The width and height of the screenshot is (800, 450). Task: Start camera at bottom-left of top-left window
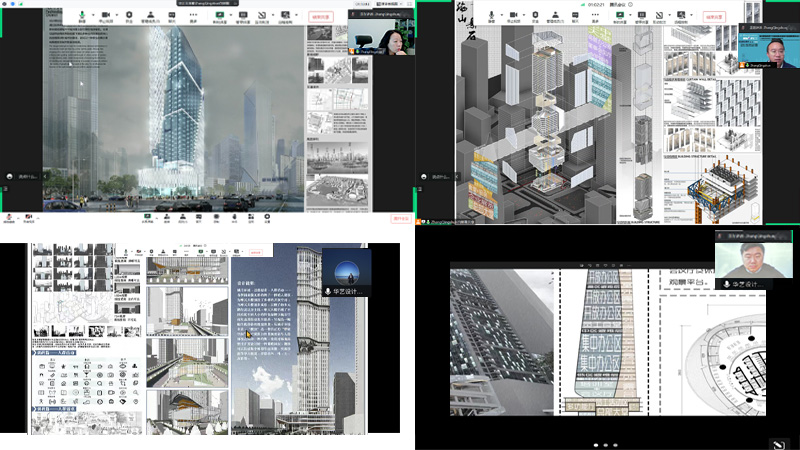point(29,218)
